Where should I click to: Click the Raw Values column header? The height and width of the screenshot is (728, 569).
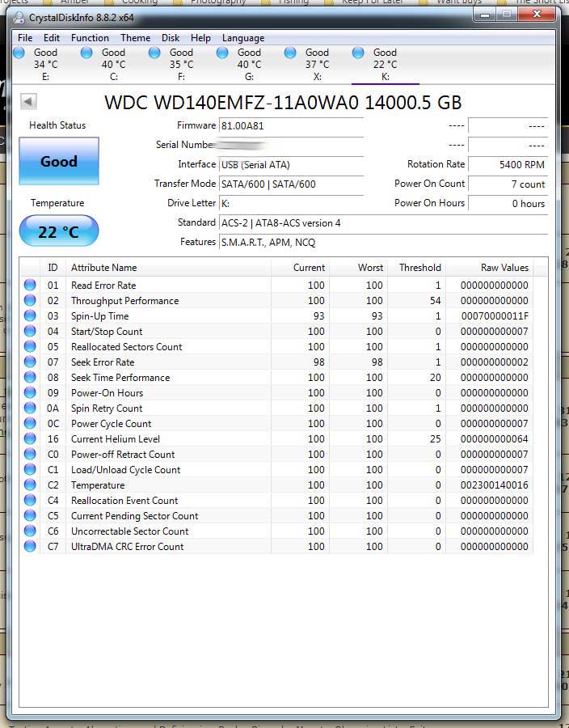[489, 268]
